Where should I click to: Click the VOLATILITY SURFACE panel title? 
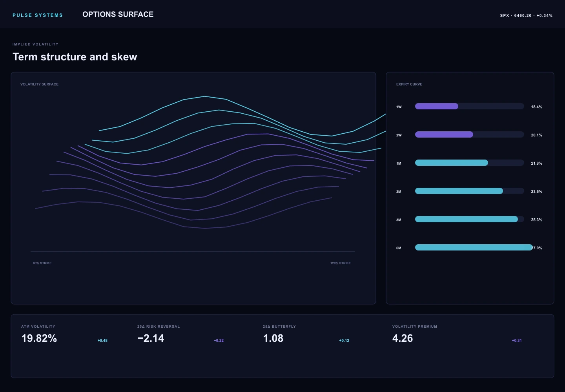pos(39,84)
